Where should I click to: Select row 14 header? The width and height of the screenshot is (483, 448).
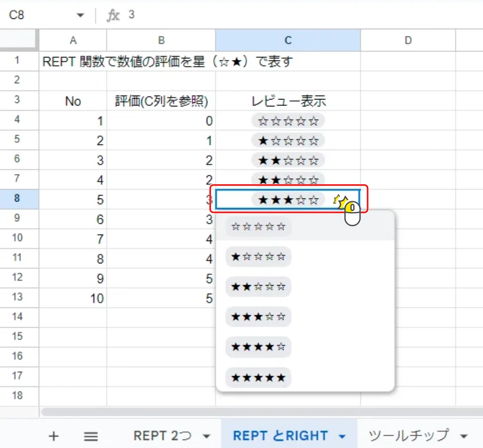click(x=17, y=317)
